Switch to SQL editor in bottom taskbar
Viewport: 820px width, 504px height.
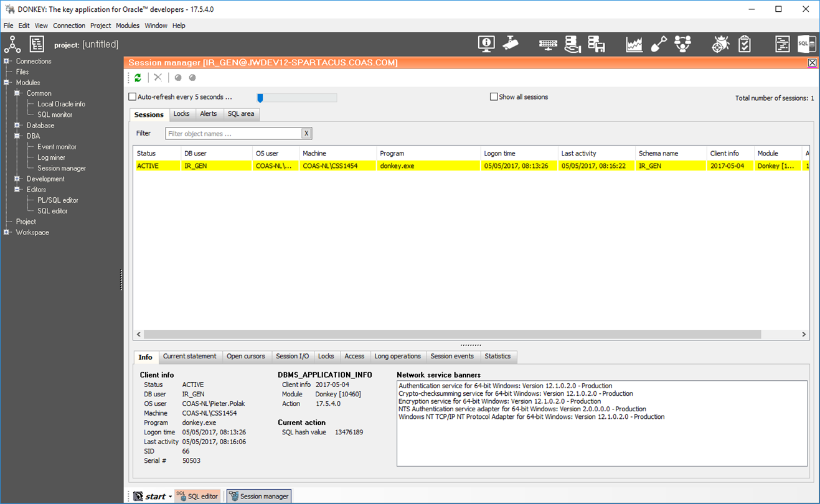tap(198, 496)
